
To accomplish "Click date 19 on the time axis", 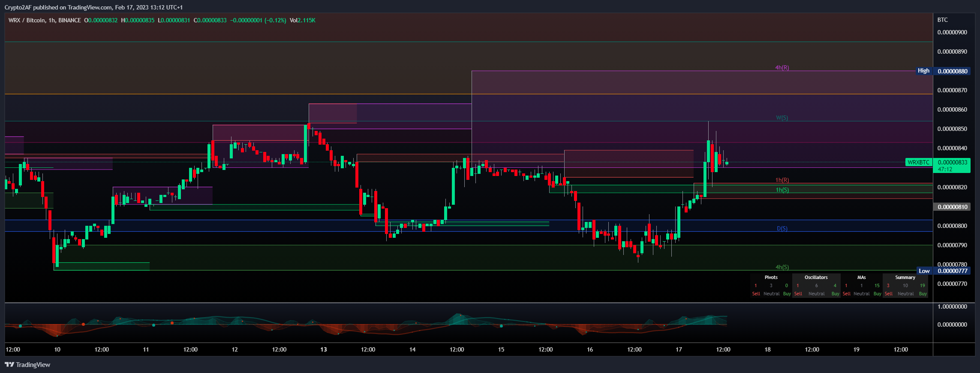I will (856, 349).
